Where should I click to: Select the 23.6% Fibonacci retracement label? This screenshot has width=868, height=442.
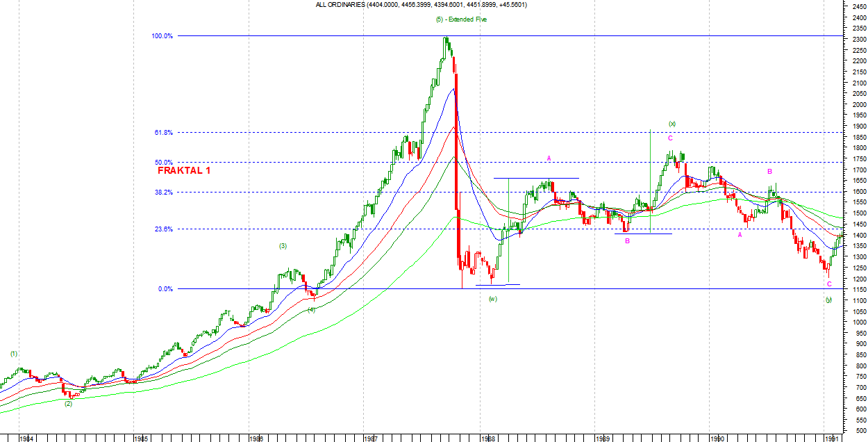click(x=164, y=229)
